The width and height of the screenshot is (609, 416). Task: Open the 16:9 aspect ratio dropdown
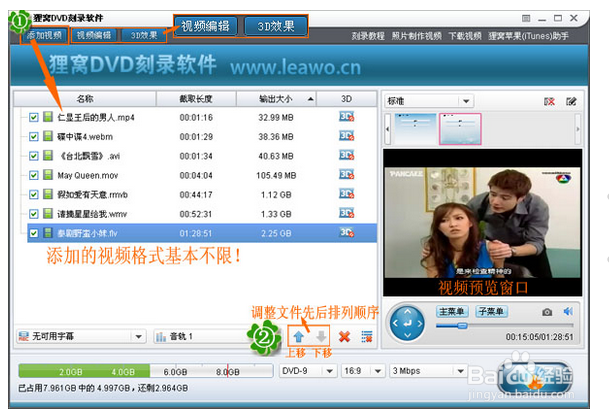363,371
